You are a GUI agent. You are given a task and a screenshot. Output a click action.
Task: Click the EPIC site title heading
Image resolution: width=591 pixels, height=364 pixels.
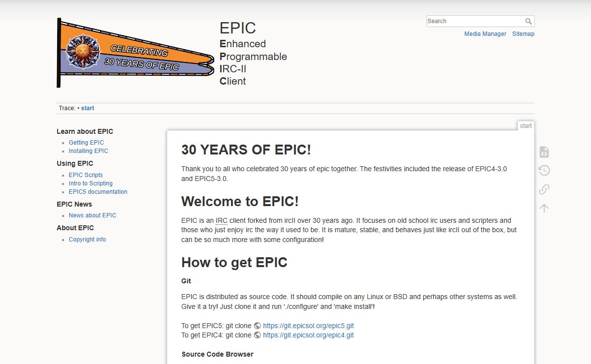pos(238,28)
